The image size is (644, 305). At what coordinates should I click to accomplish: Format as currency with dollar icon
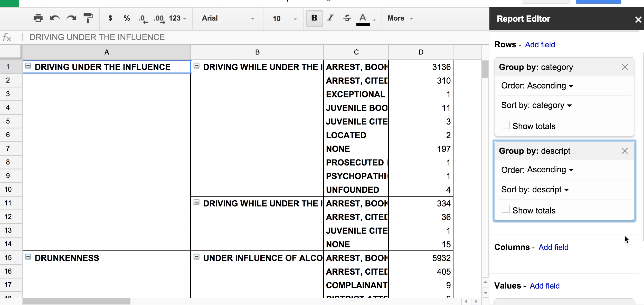110,18
